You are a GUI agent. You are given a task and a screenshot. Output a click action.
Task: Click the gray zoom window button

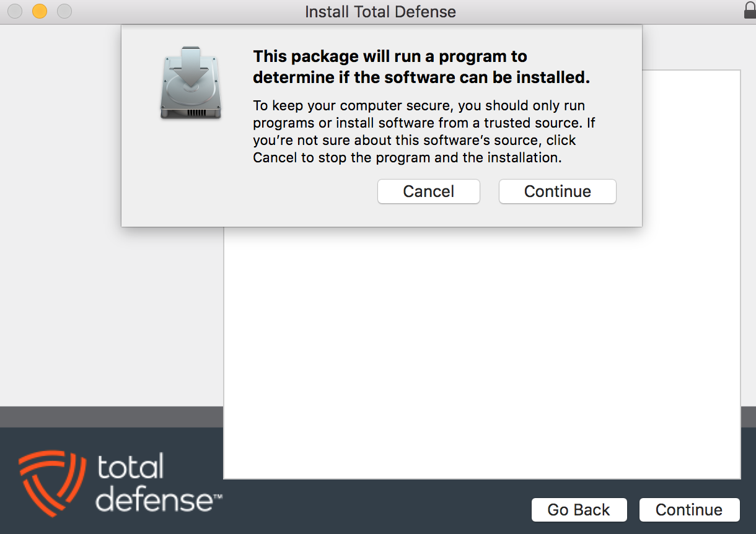click(64, 11)
